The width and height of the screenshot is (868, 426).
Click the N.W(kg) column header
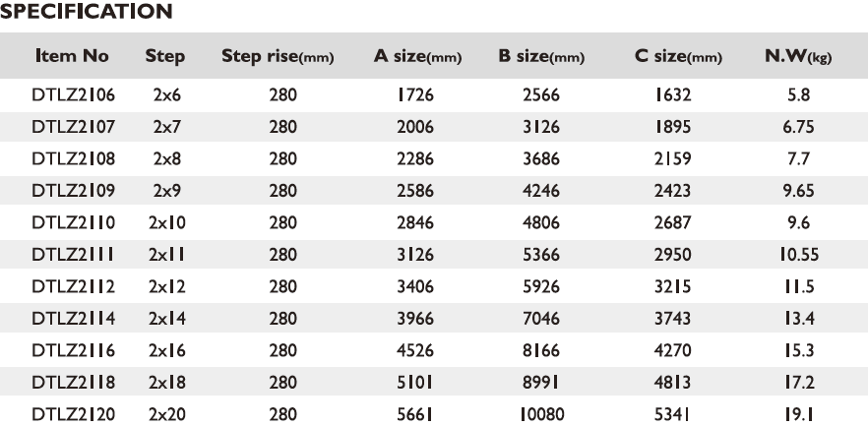click(x=798, y=56)
